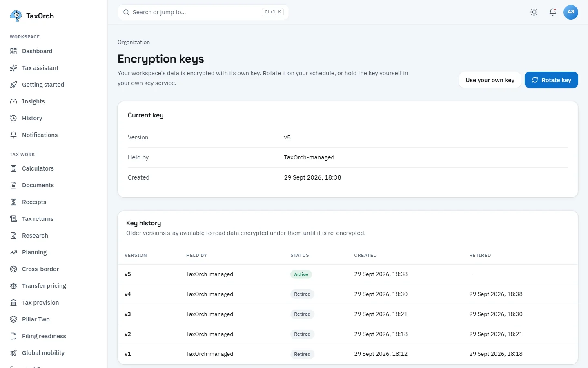Open the AB user avatar menu
Image resolution: width=588 pixels, height=368 pixels.
(x=571, y=12)
